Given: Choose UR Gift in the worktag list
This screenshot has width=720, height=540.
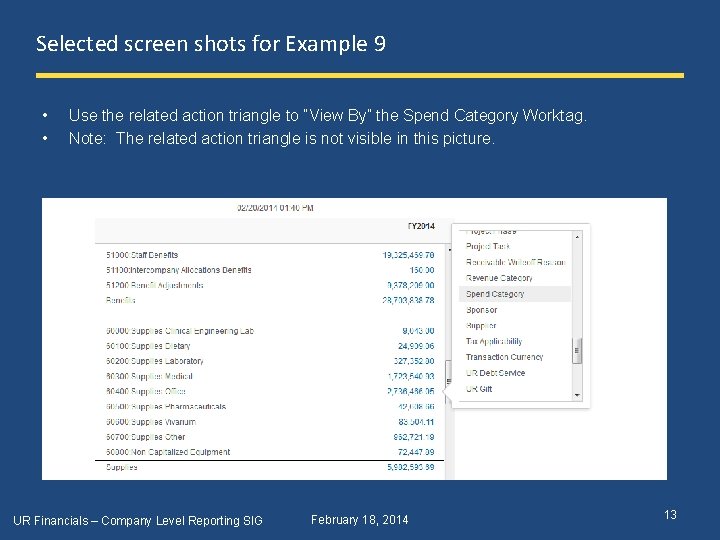Looking at the screenshot, I should click(478, 388).
